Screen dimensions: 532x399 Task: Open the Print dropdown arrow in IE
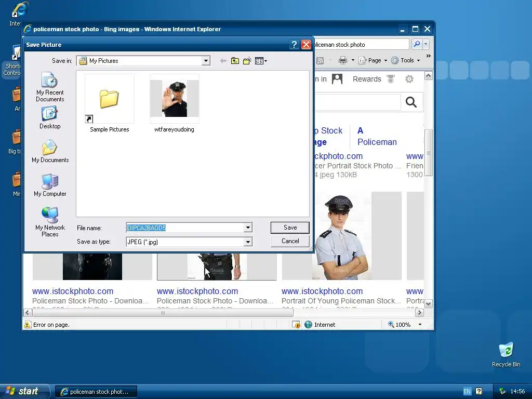click(353, 60)
